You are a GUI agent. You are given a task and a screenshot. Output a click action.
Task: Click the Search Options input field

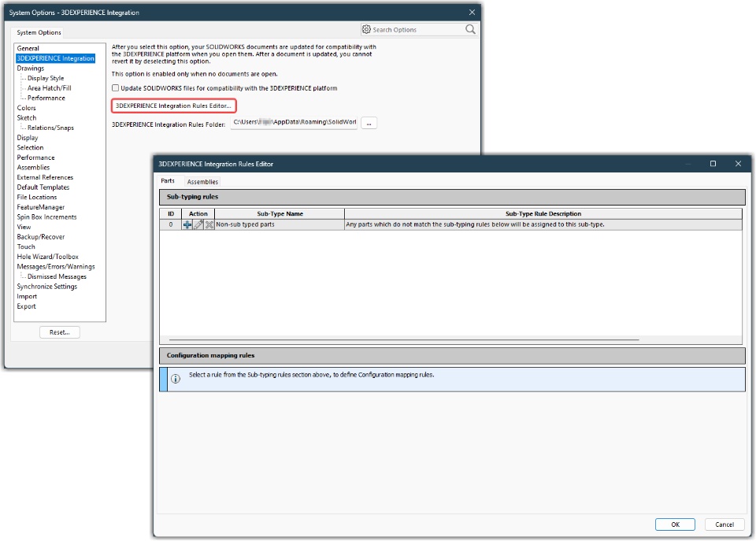click(x=417, y=29)
